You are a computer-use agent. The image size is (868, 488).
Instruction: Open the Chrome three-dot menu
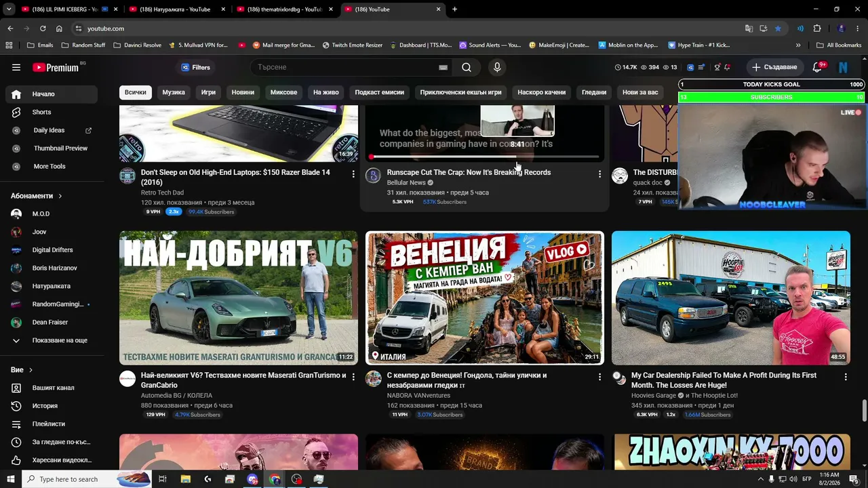coord(858,28)
